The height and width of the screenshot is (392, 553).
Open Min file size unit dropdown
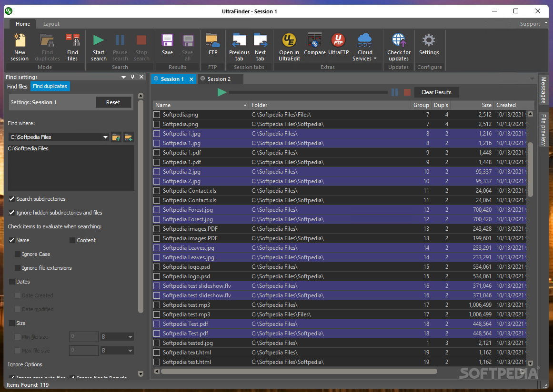[x=130, y=337]
